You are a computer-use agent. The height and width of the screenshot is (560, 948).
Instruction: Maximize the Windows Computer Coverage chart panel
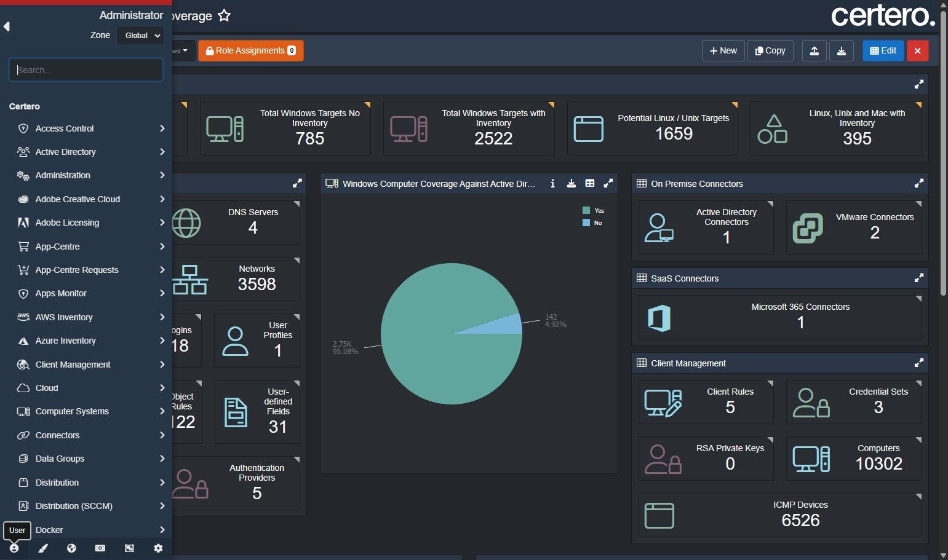click(608, 183)
